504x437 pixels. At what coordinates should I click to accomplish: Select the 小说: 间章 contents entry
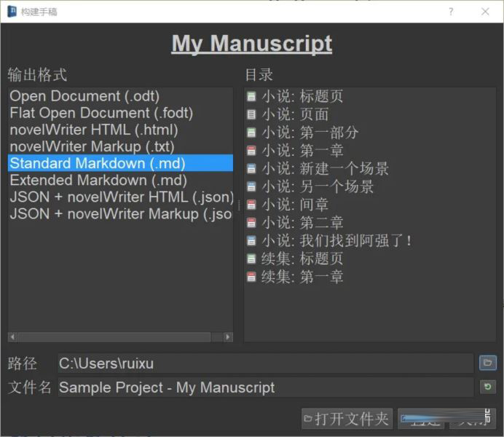click(x=370, y=205)
